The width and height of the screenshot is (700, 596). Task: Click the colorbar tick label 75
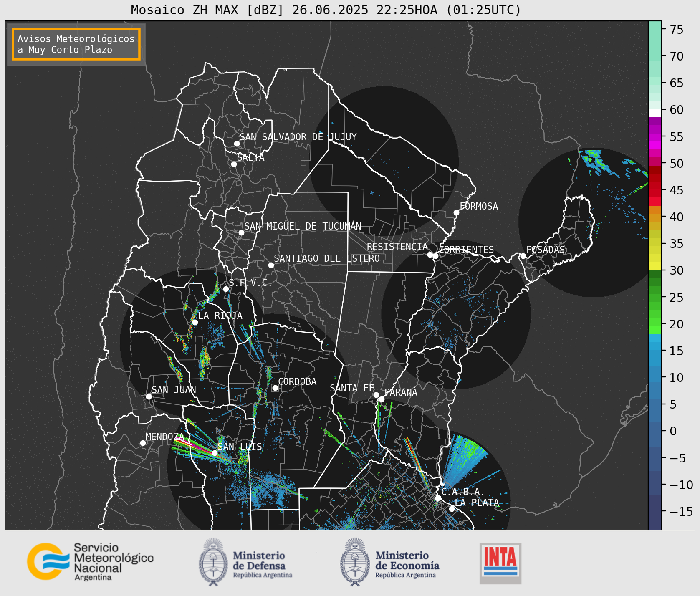(677, 29)
